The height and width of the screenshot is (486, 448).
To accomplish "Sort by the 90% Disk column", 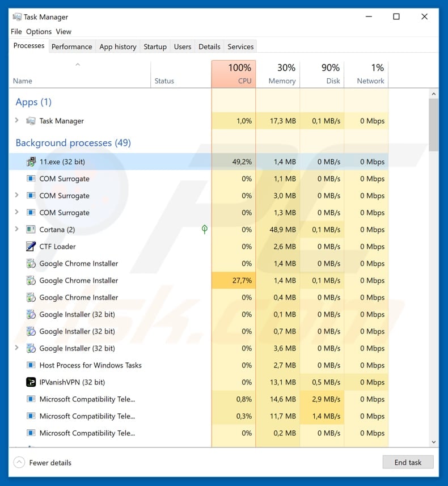I will (x=322, y=74).
